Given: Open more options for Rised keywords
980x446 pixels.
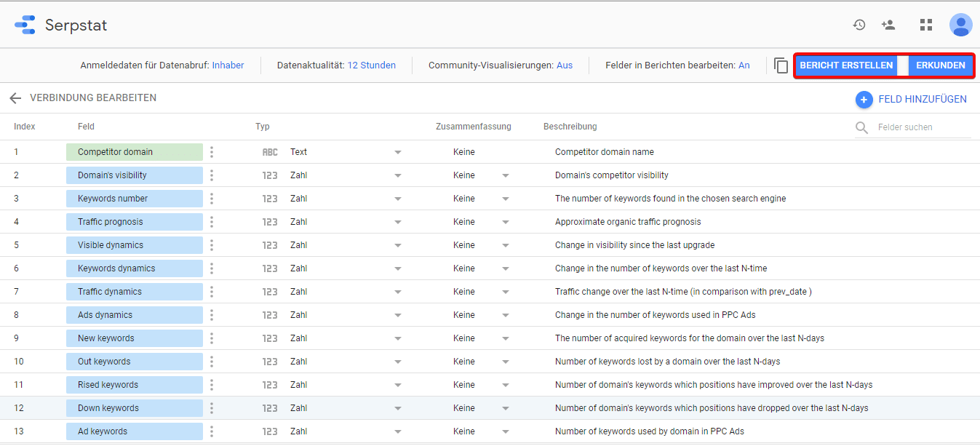Looking at the screenshot, I should pos(212,385).
